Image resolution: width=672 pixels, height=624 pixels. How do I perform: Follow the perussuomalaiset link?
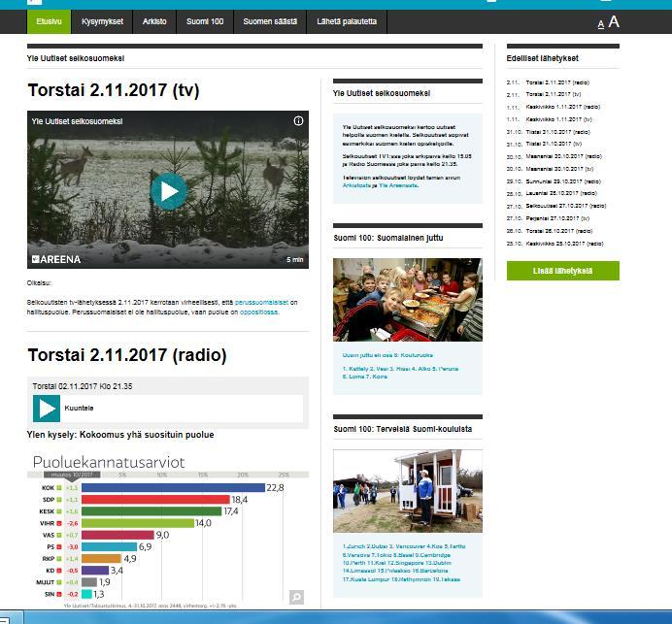pyautogui.click(x=261, y=303)
